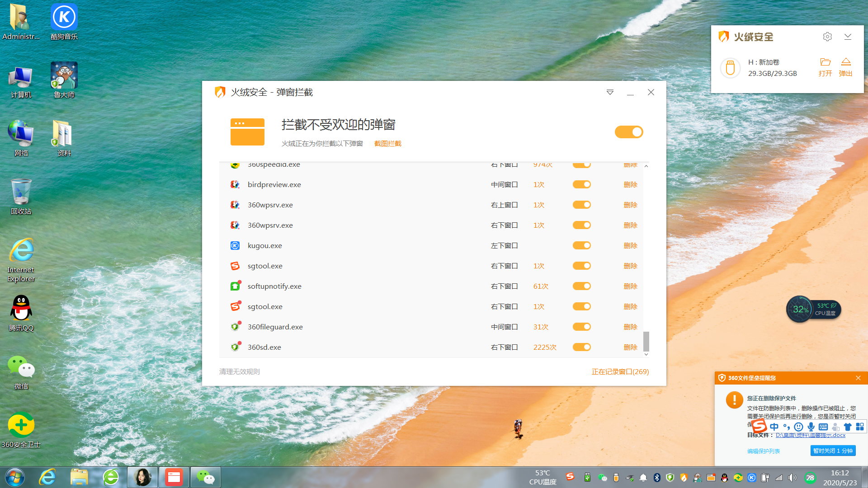Toggle Sogou IME punctuation mode
Viewport: 868px width, 488px height.
click(x=787, y=427)
